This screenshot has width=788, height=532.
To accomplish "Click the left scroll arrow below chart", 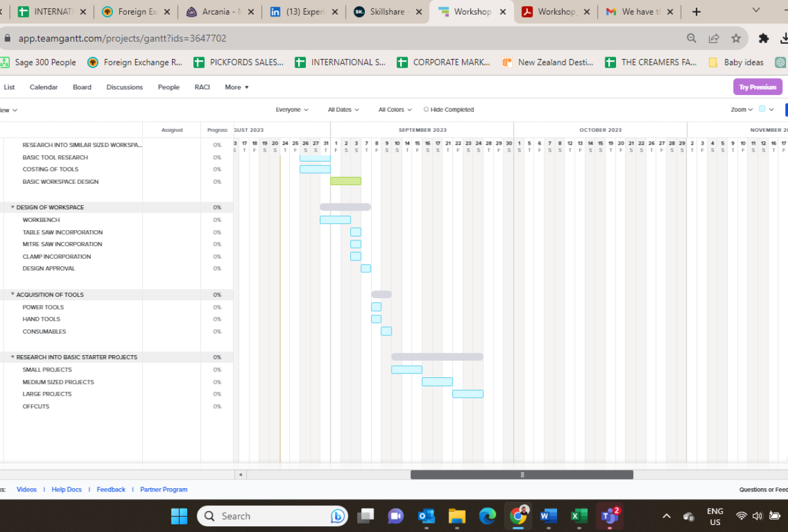I will (x=240, y=474).
